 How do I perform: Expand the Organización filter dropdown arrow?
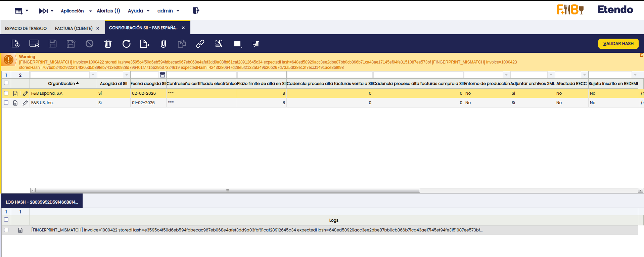click(93, 75)
